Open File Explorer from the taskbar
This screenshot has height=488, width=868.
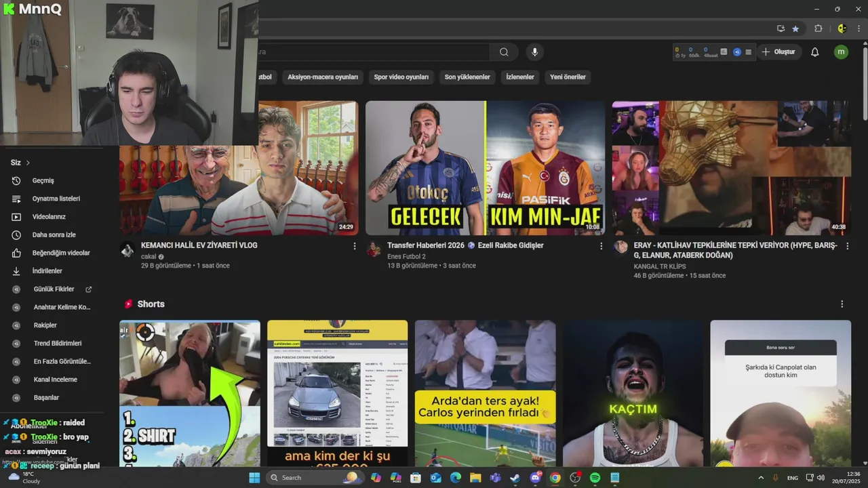[x=475, y=478]
